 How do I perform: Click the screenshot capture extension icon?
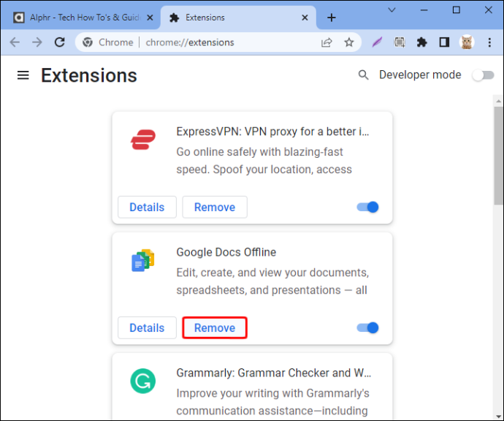[400, 42]
